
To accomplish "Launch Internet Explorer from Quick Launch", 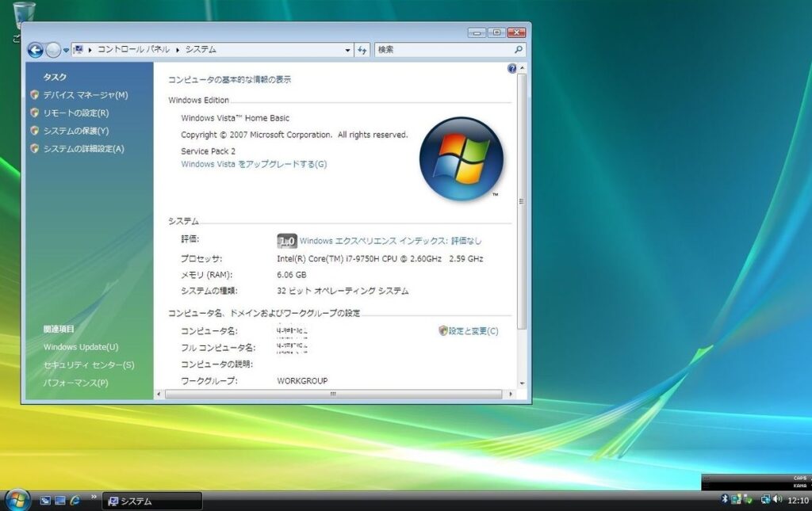I will 75,500.
